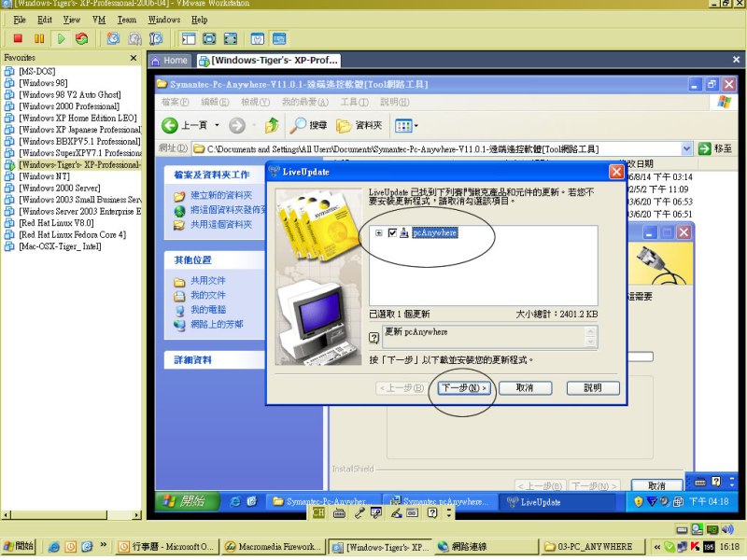Click the VMware quick switch icon
The height and width of the screenshot is (560, 747).
pos(231,38)
